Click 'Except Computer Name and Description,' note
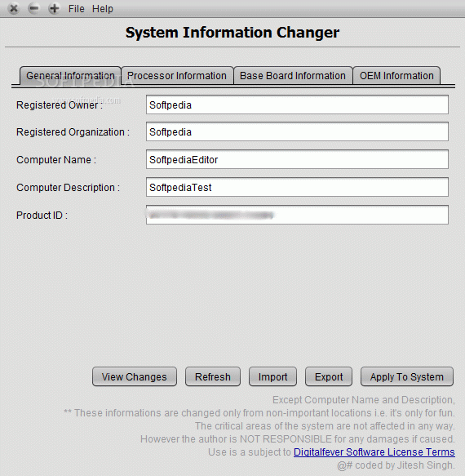The image size is (465, 476). click(x=363, y=400)
